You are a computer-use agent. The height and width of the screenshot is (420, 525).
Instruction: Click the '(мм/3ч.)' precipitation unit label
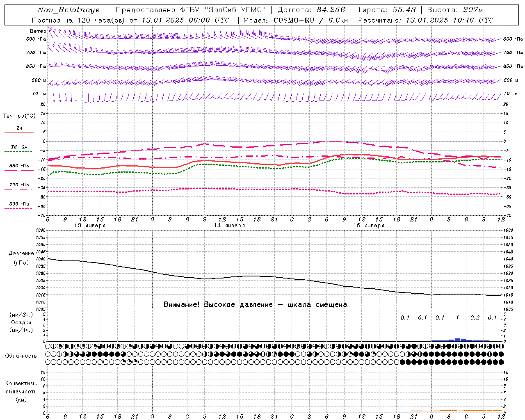coord(21,315)
